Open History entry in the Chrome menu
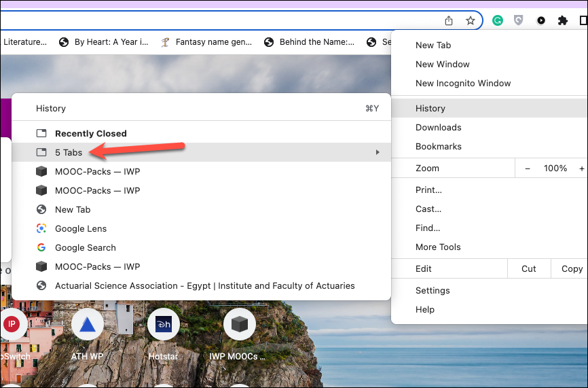The width and height of the screenshot is (588, 388). 490,109
